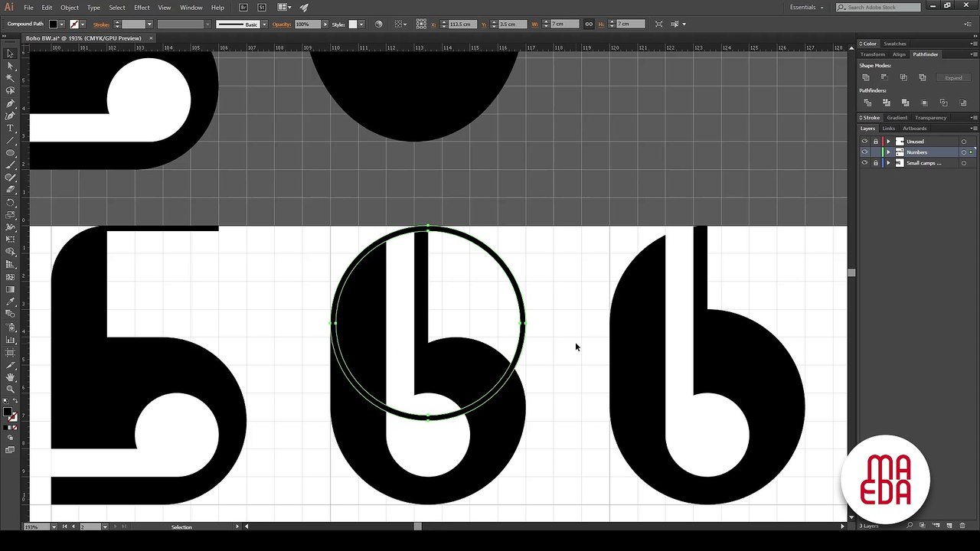
Task: Select the Rotate tool
Action: [x=10, y=203]
